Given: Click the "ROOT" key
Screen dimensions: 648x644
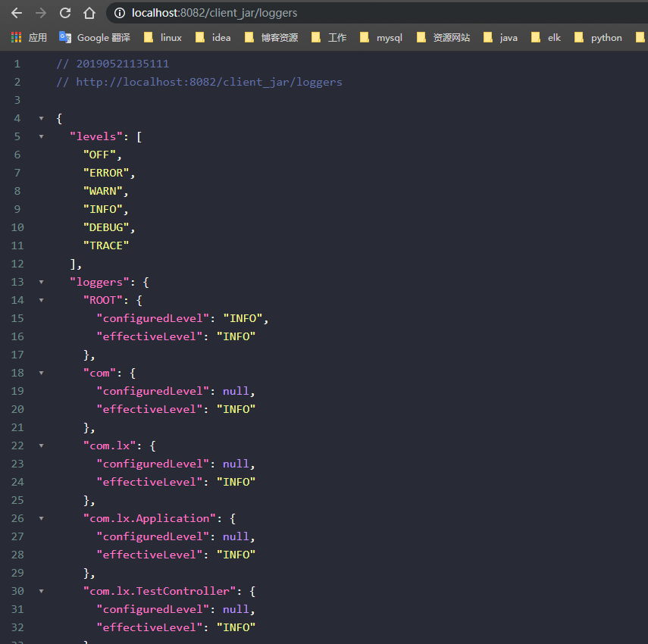Looking at the screenshot, I should tap(103, 300).
